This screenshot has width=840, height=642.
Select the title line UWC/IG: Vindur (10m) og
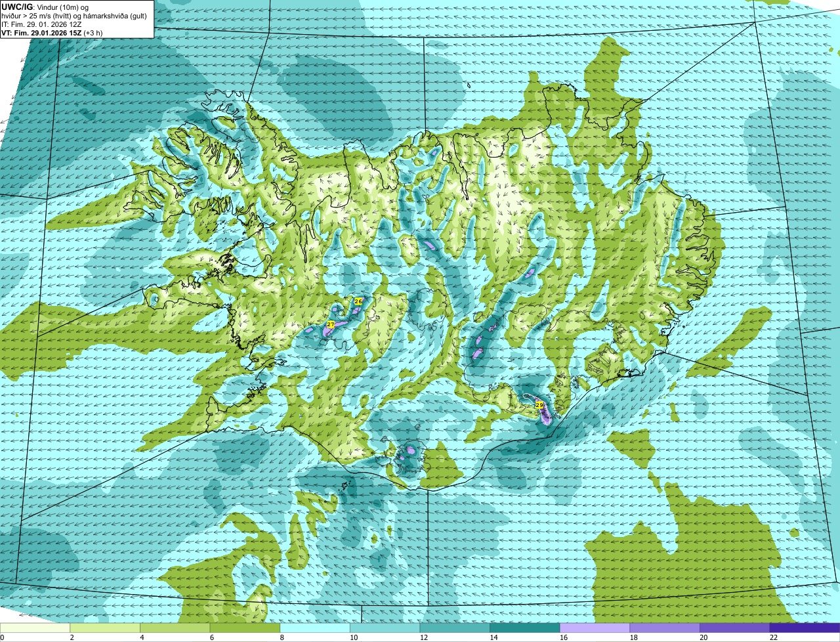coord(45,7)
